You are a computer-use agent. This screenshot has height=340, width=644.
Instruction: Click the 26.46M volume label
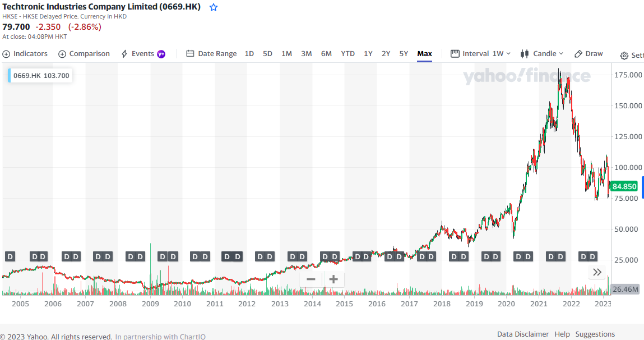[x=625, y=289]
